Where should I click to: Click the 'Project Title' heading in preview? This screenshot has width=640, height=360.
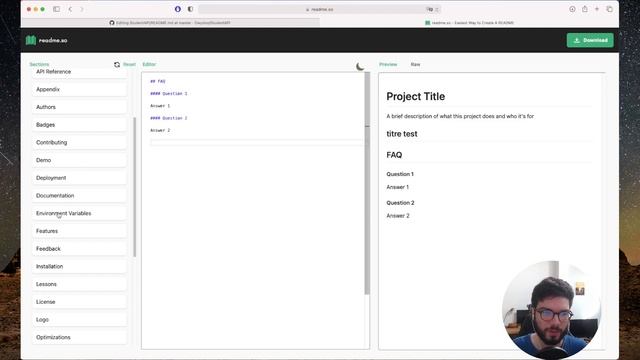point(416,96)
